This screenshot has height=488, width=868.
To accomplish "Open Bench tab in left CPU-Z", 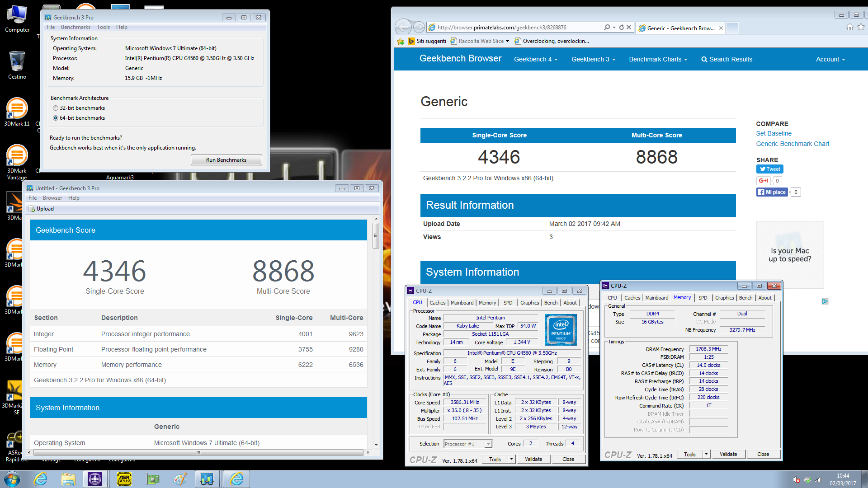I will (551, 303).
